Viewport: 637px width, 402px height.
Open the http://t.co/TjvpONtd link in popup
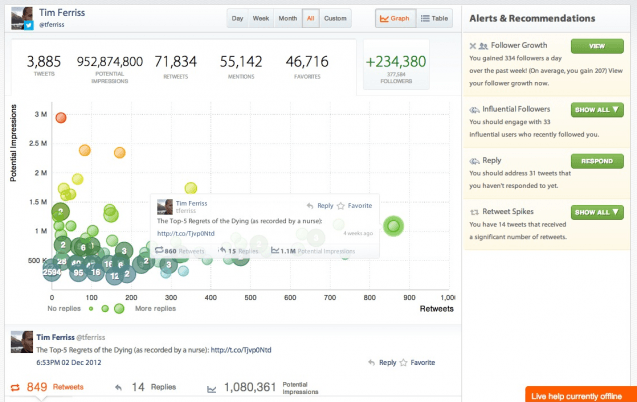186,233
